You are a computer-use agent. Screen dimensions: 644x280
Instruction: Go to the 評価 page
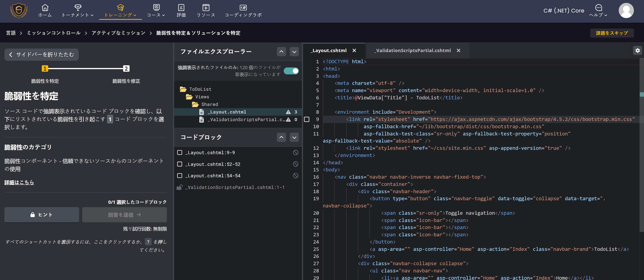tap(181, 11)
